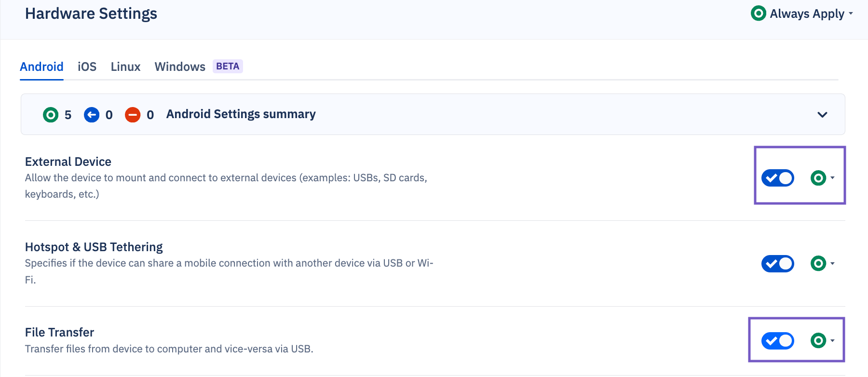Disable the Hotspot & USB Tethering switch

tap(778, 264)
